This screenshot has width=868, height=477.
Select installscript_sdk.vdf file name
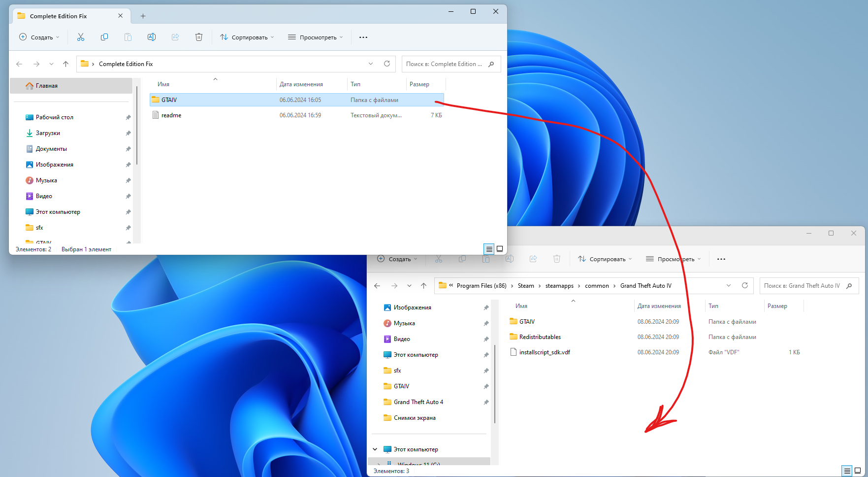(545, 352)
